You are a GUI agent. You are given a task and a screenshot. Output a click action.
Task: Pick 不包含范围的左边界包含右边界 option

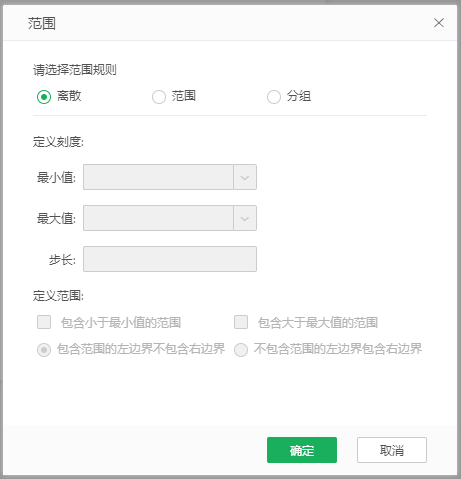click(241, 350)
